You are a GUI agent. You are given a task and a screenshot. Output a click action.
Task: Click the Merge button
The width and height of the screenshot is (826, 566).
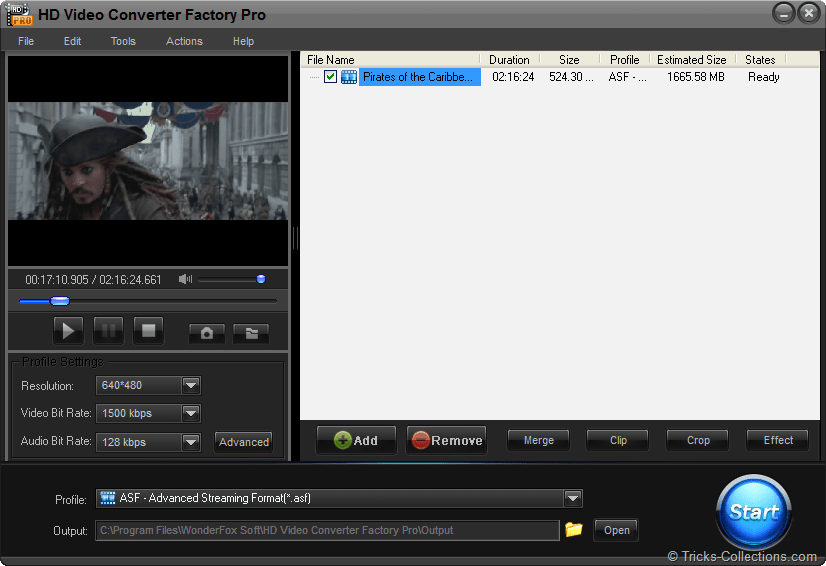(538, 440)
